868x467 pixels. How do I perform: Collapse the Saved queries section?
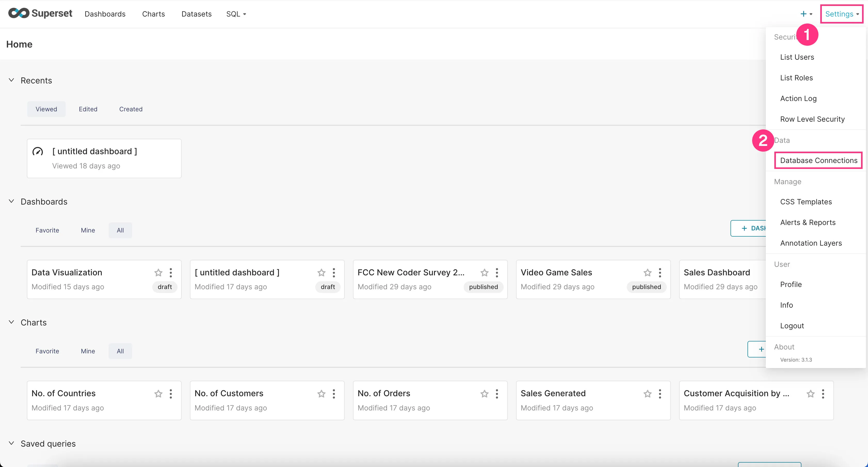(11, 443)
